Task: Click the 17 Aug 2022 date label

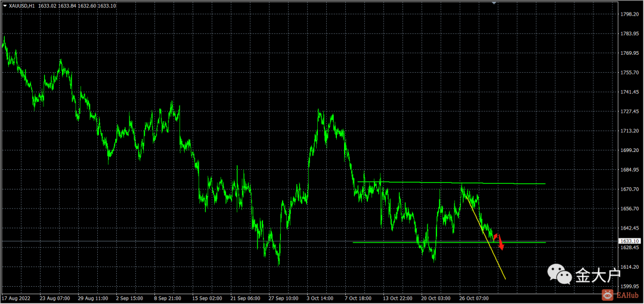Action: click(15, 298)
